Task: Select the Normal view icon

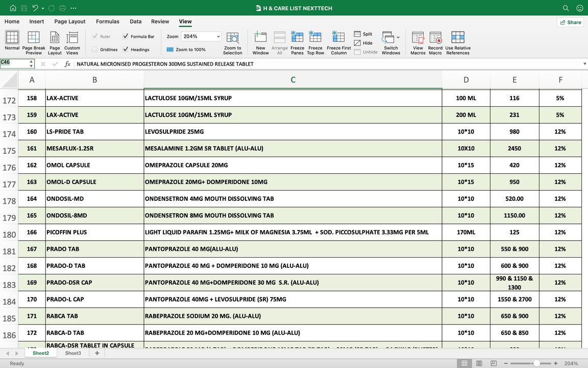Action: tap(12, 40)
